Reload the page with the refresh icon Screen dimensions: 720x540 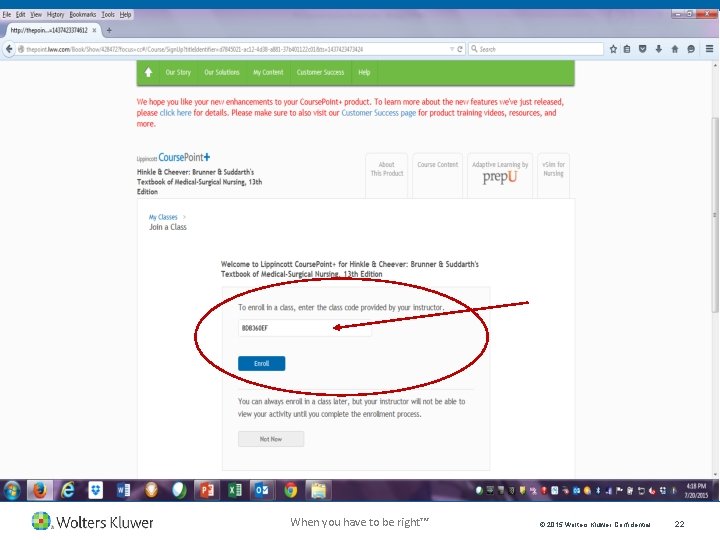point(460,49)
